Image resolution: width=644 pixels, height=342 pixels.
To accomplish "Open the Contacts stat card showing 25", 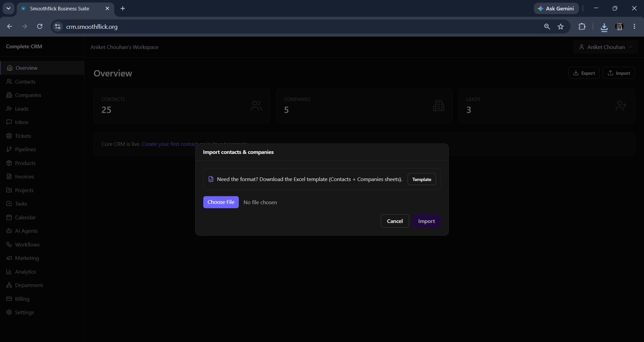I will (x=182, y=106).
